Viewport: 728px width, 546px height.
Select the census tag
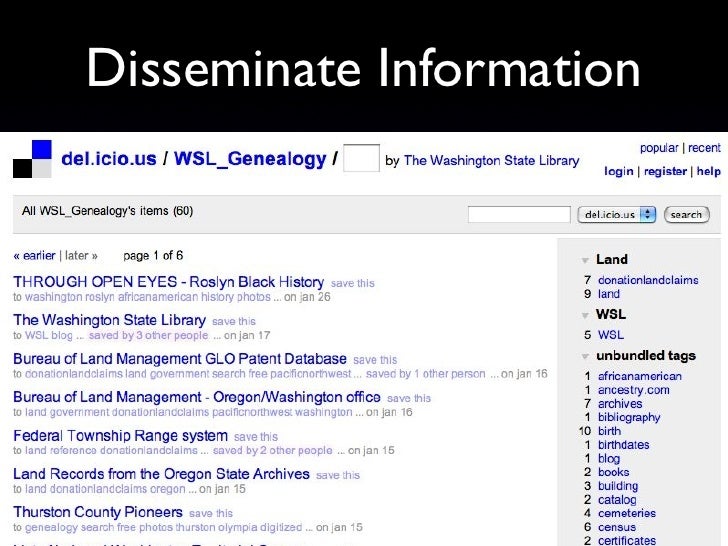click(617, 527)
